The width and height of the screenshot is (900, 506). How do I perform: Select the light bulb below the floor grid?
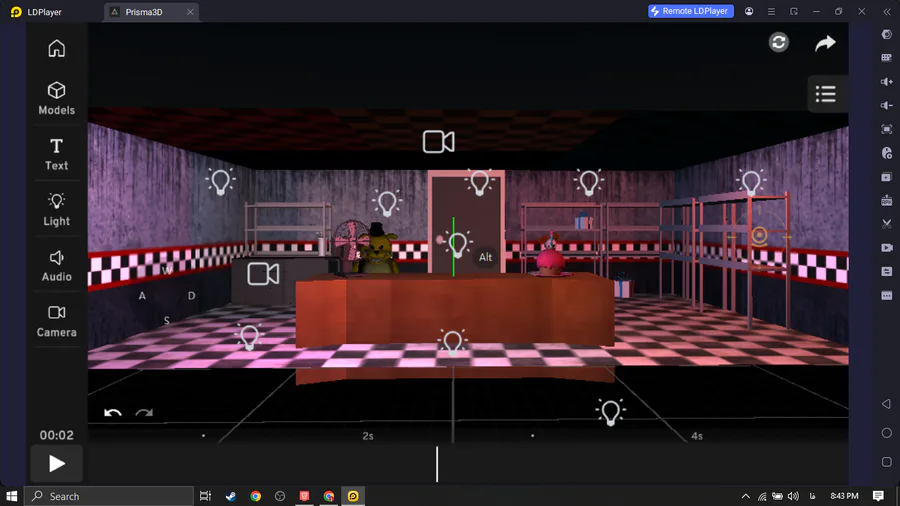coord(610,412)
